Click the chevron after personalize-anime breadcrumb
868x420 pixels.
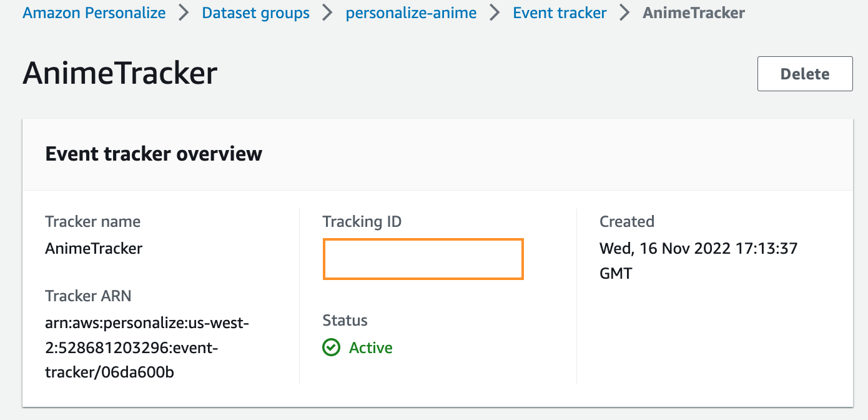[495, 13]
